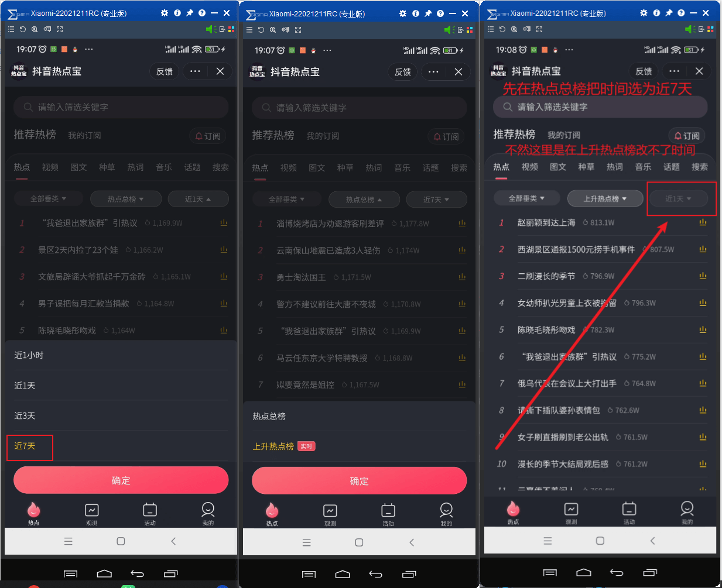
Task: Select 近3天 option in left window
Action: [121, 416]
